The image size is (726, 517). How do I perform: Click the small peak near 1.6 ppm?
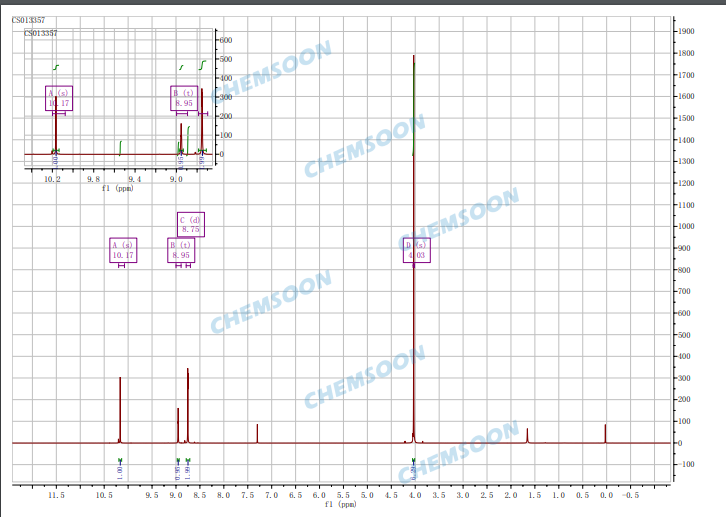pos(527,435)
